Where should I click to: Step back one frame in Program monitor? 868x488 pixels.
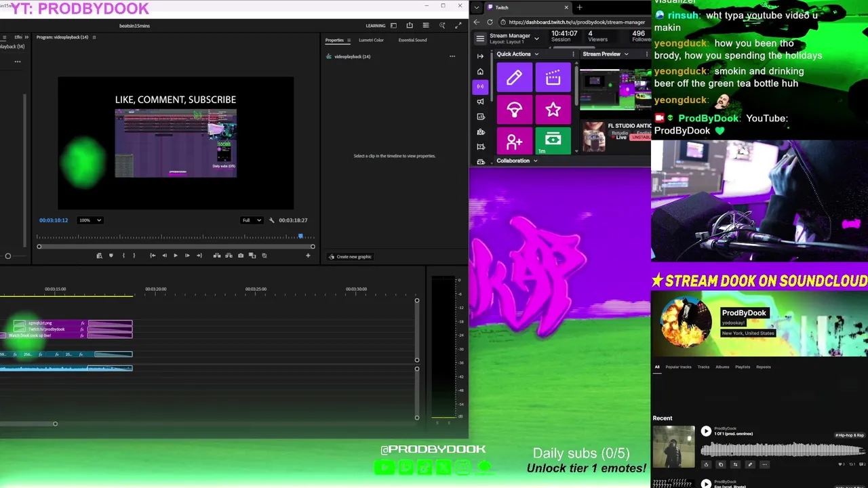point(164,256)
